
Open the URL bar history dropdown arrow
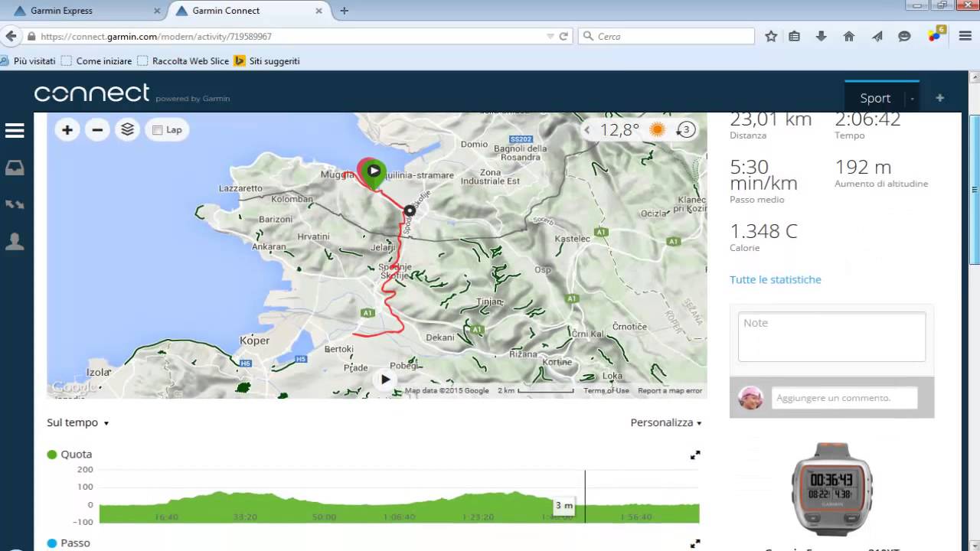click(550, 36)
